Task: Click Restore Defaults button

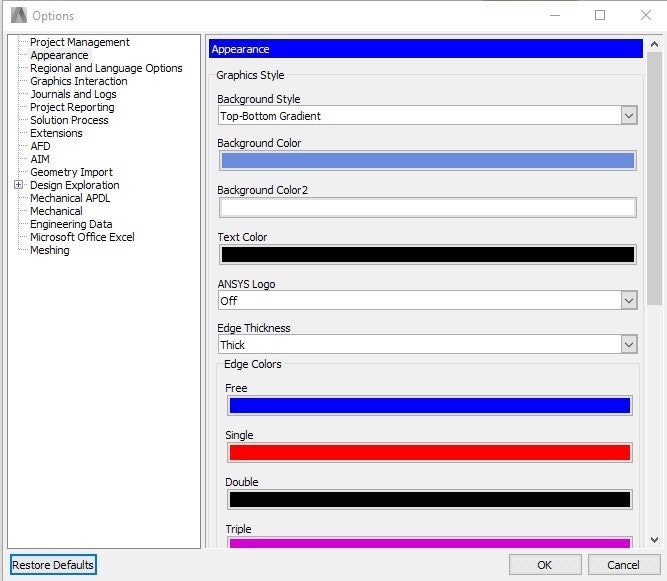Action: tap(53, 565)
